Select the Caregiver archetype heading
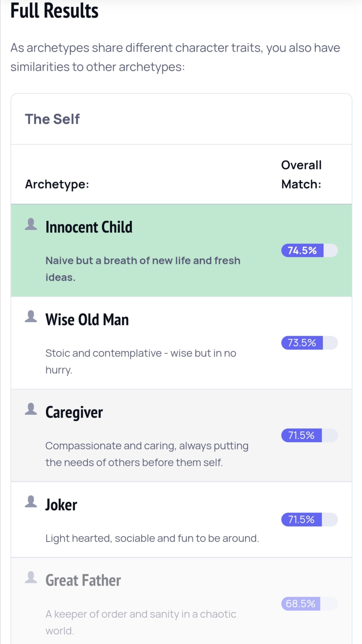The width and height of the screenshot is (362, 644). point(74,413)
